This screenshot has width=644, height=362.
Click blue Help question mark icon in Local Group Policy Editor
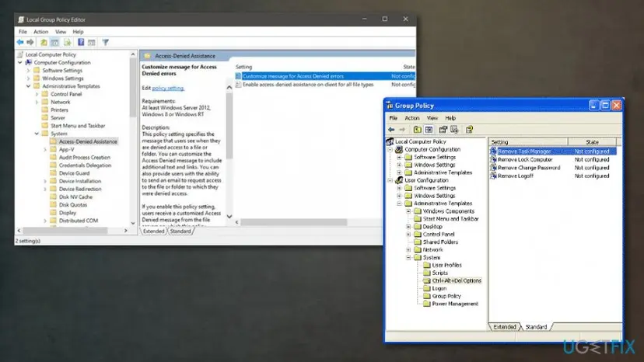(x=81, y=42)
